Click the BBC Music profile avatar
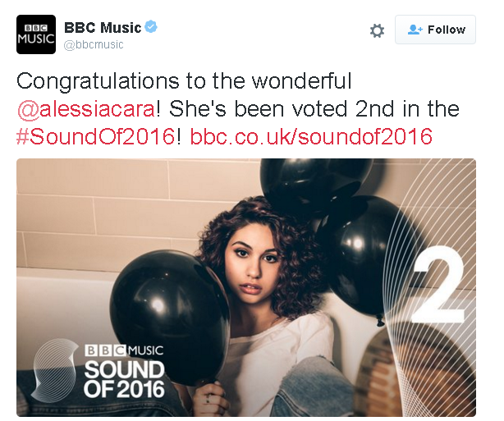The height and width of the screenshot is (421, 504). (x=36, y=34)
